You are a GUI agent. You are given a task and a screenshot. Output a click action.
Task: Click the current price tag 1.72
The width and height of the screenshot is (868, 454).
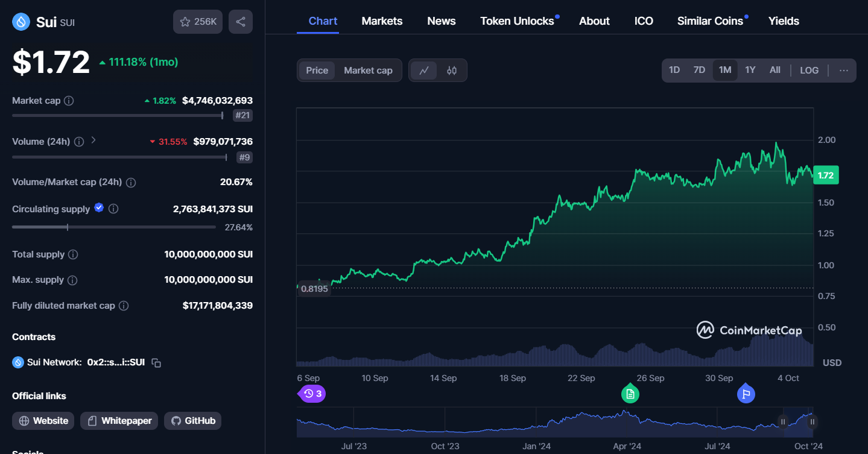point(826,175)
